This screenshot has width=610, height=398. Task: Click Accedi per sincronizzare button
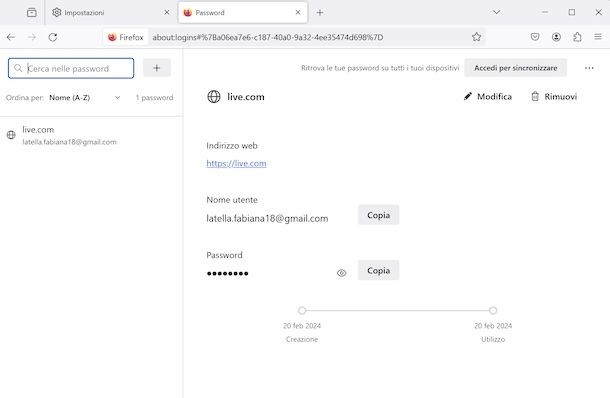[x=515, y=68]
